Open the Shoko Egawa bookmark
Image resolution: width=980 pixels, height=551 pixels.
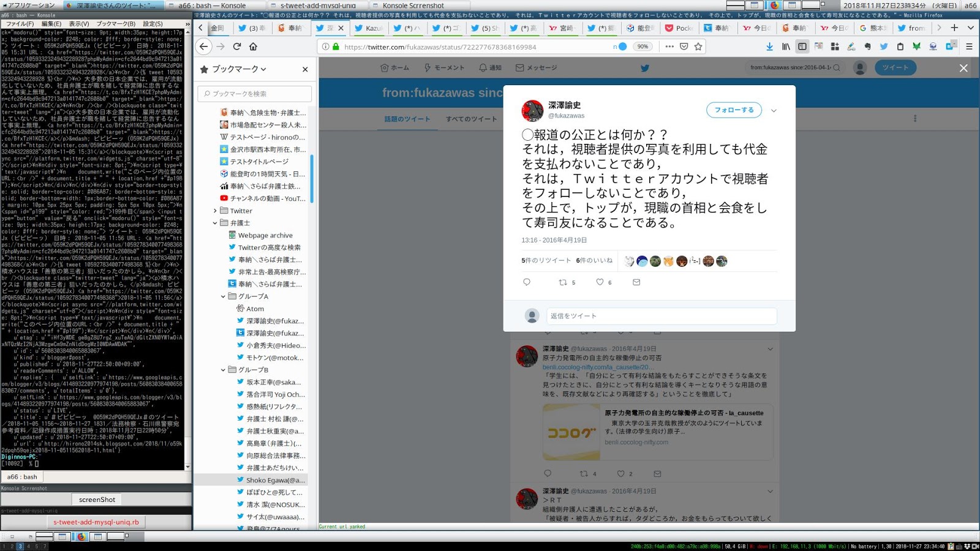pyautogui.click(x=270, y=480)
